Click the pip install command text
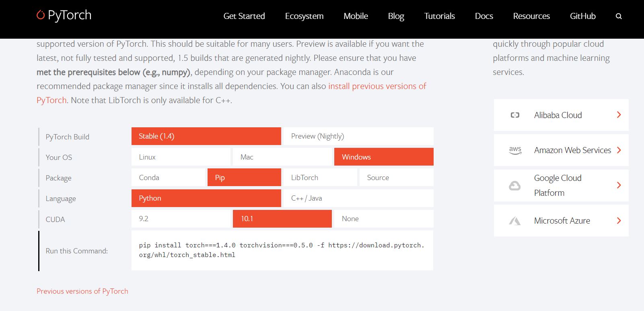 click(282, 250)
